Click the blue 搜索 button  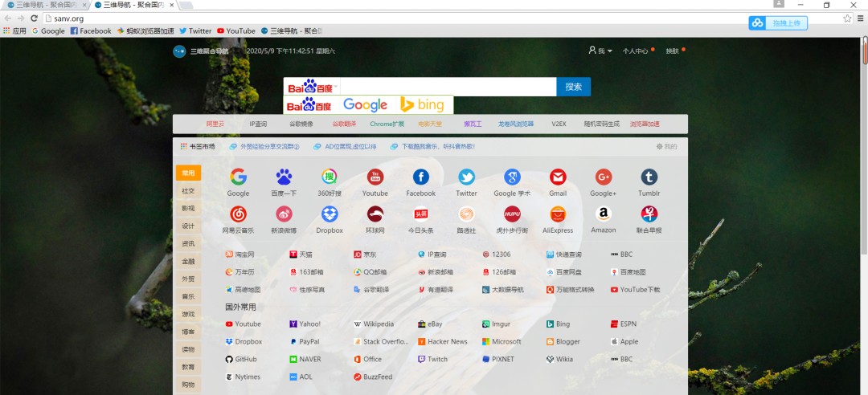tap(574, 87)
